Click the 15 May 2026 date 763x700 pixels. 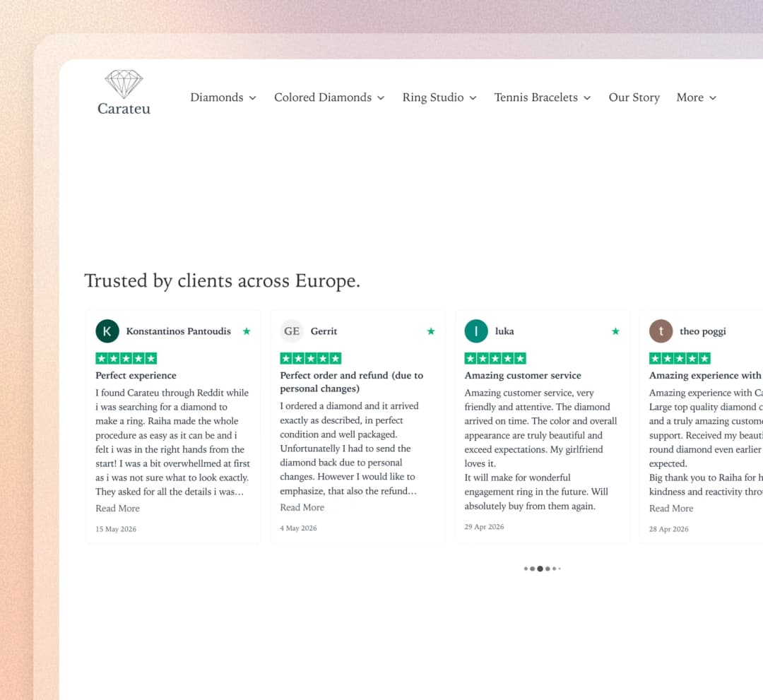click(116, 529)
